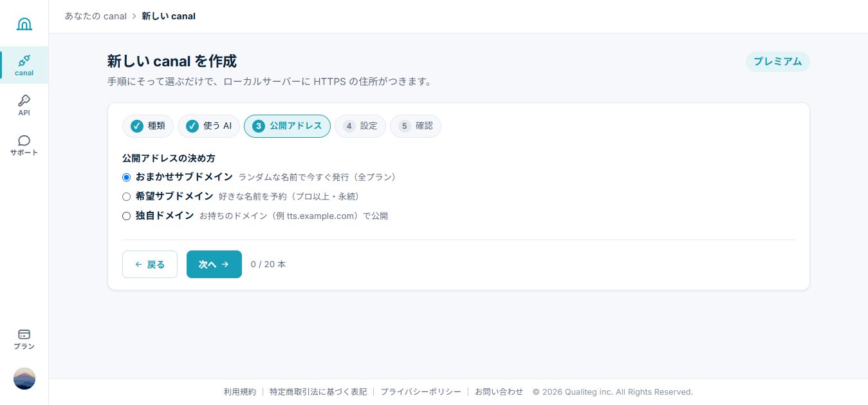Click the 新しい canal breadcrumb text
868x405 pixels.
(169, 16)
